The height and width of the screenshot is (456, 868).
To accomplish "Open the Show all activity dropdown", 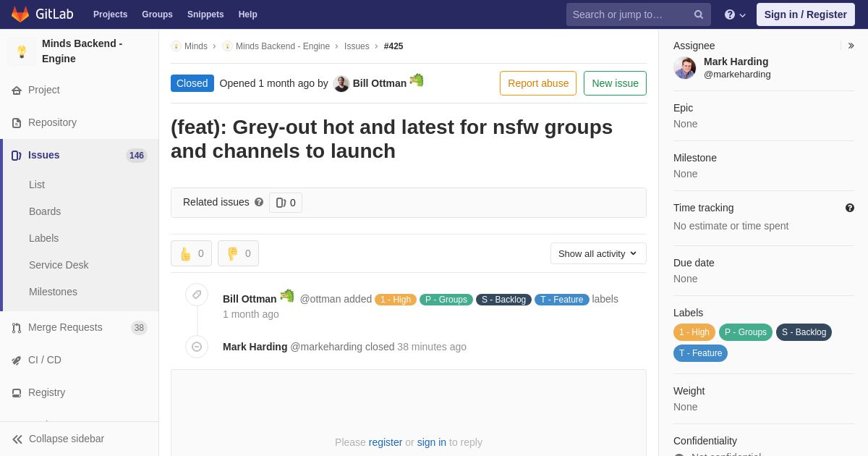I will 598,253.
